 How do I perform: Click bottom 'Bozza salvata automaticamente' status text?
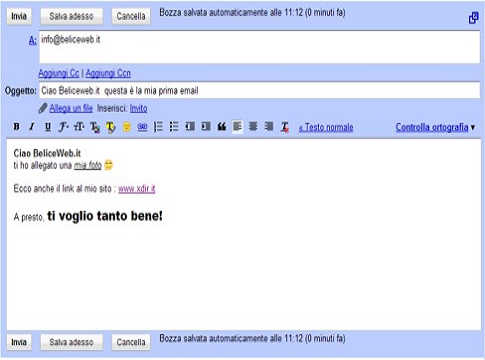(x=252, y=338)
